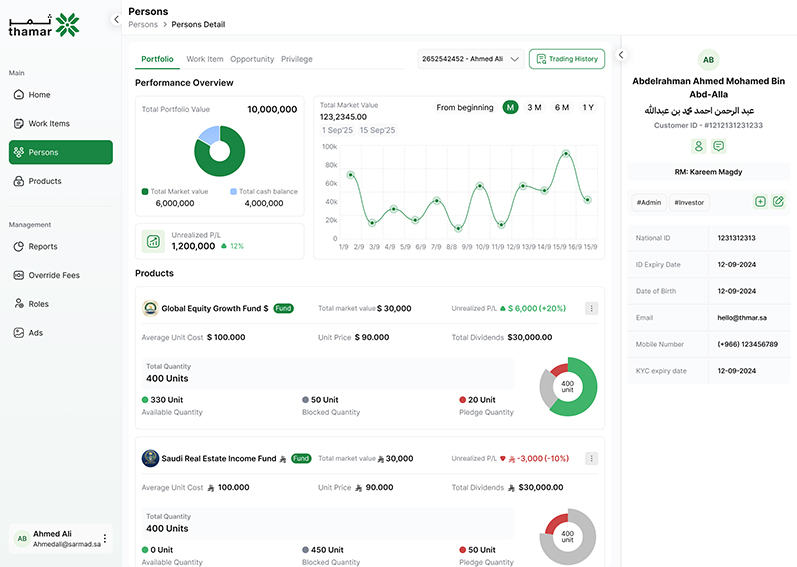This screenshot has width=797, height=567.
Task: Click the Persons breadcrumb link
Action: pyautogui.click(x=143, y=23)
